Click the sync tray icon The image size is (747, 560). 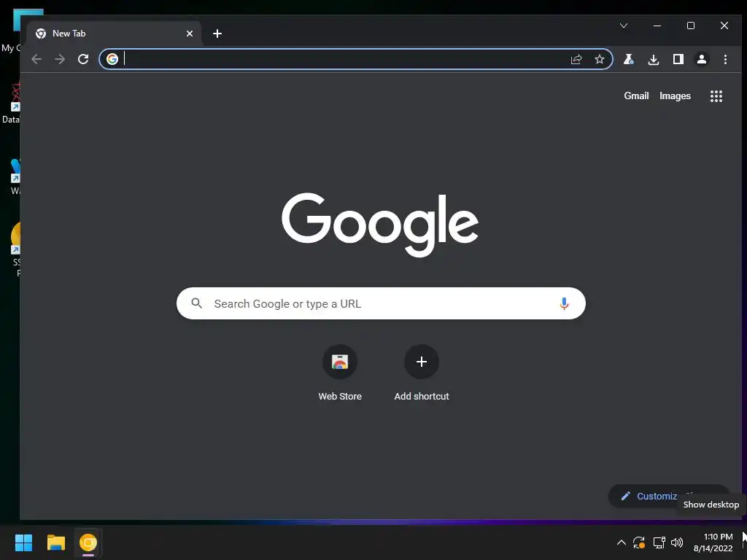(639, 542)
